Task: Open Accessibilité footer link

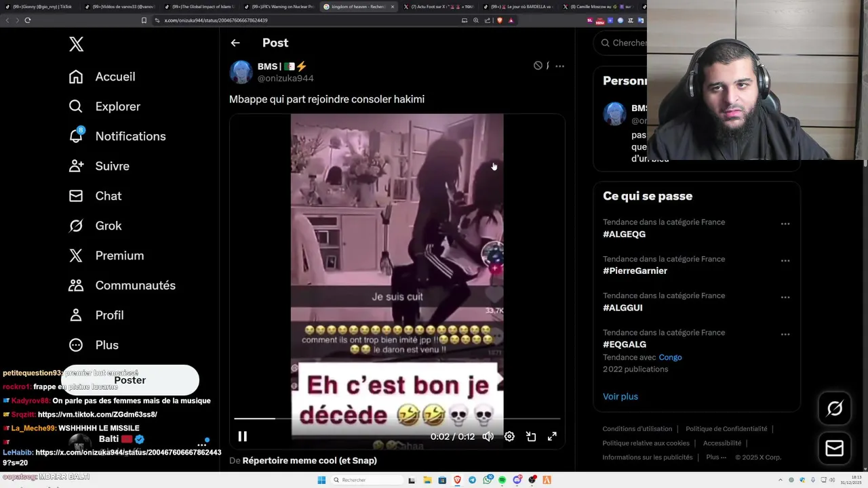Action: pyautogui.click(x=722, y=443)
